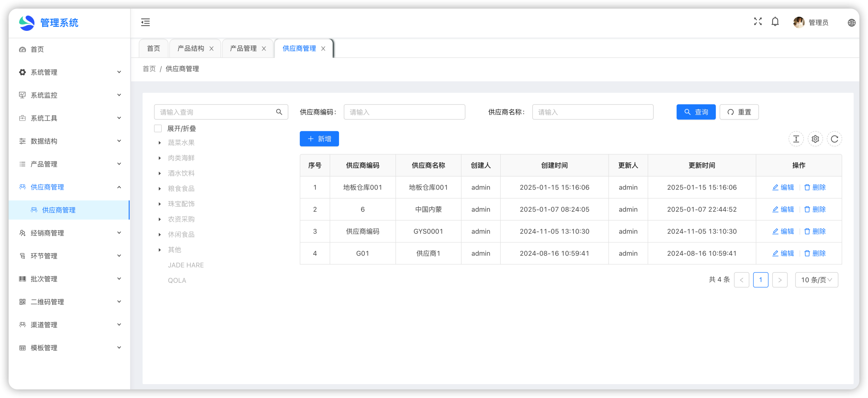Expand the 蔬菜水果 tree node
This screenshot has height=398, width=868.
160,143
